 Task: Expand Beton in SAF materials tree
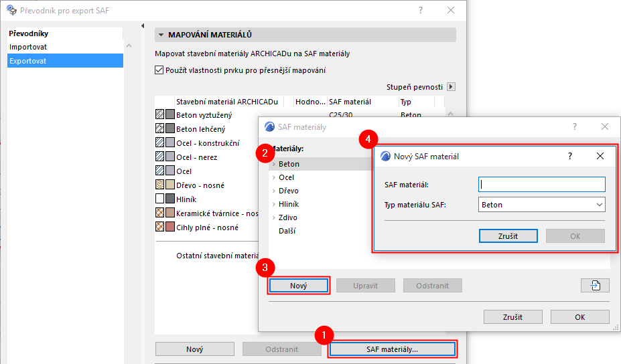pyautogui.click(x=274, y=164)
